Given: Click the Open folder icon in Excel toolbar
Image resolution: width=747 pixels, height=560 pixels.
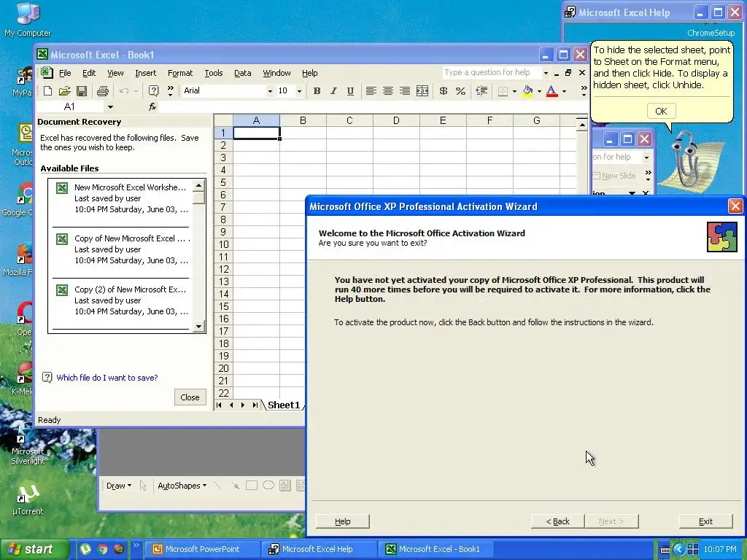Looking at the screenshot, I should click(x=64, y=91).
